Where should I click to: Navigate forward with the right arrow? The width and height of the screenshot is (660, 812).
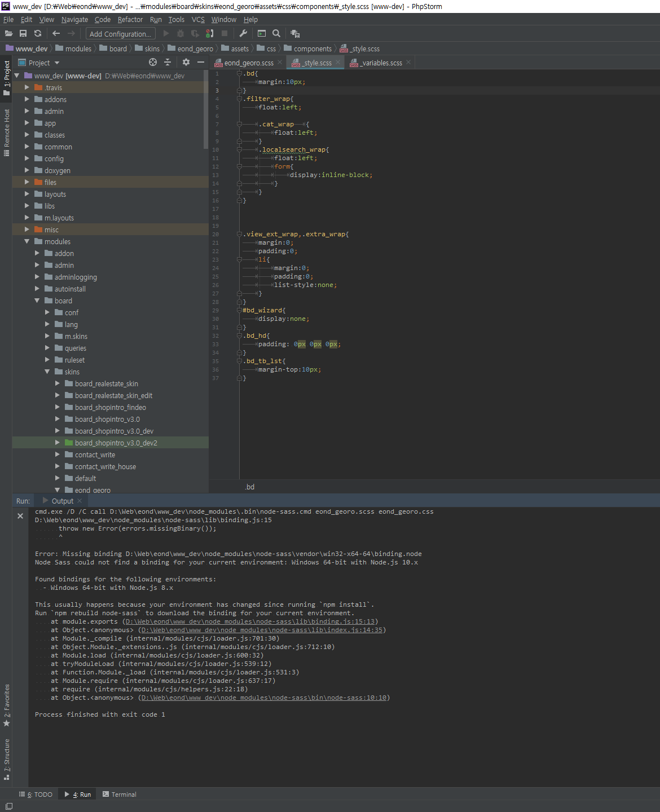click(x=71, y=34)
